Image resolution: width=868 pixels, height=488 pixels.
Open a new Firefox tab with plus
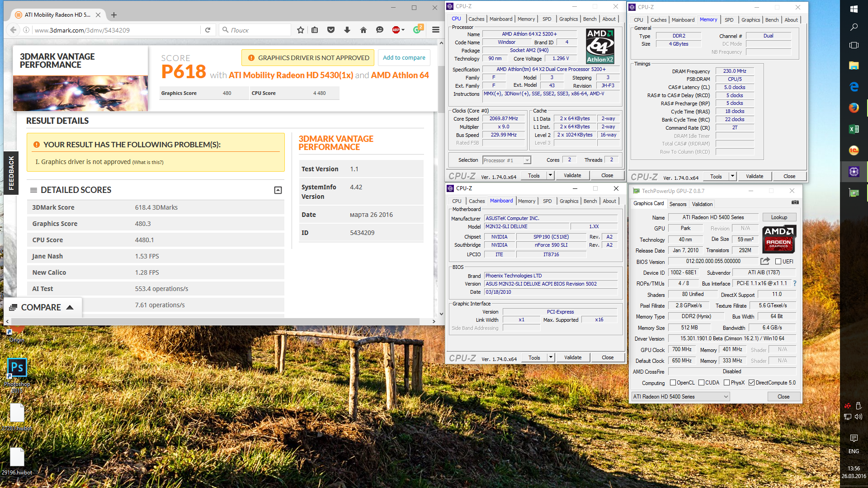pos(114,15)
